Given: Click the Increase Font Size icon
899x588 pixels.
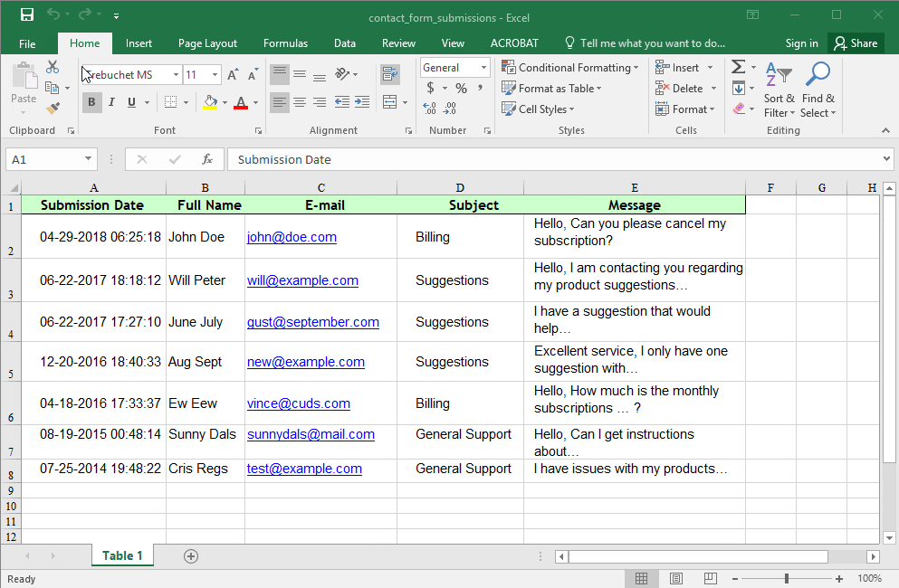Looking at the screenshot, I should tap(233, 75).
